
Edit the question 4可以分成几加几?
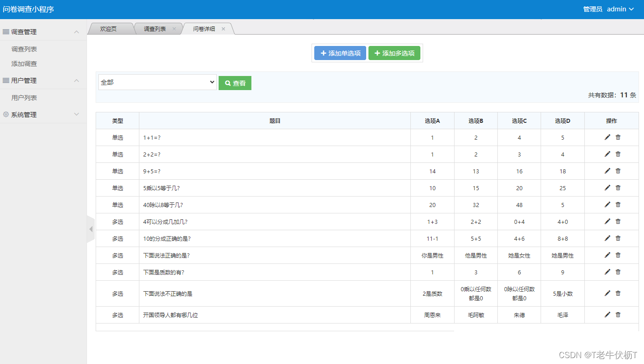(x=607, y=222)
